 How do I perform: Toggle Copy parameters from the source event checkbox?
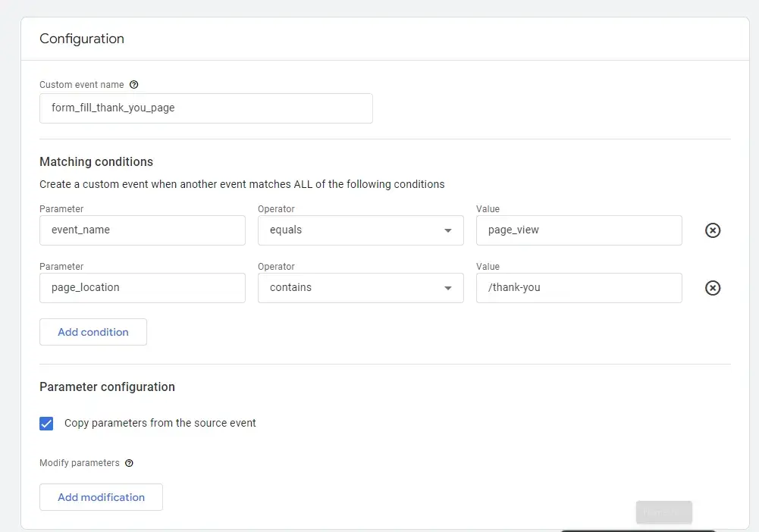[x=47, y=424]
